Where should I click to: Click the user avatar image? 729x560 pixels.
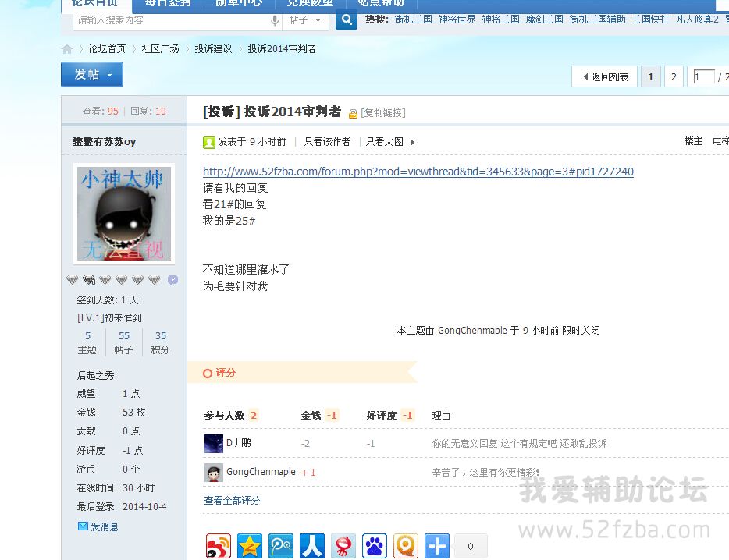coord(123,213)
